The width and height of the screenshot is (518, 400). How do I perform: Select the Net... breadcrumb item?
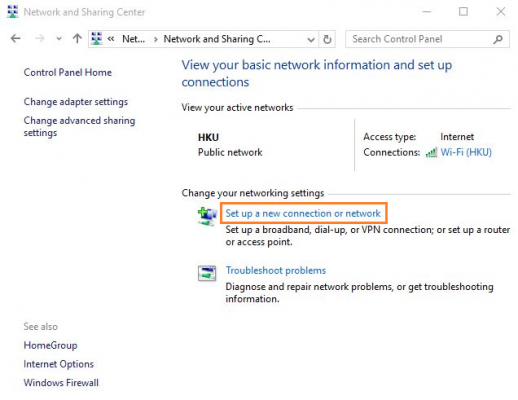pyautogui.click(x=133, y=39)
